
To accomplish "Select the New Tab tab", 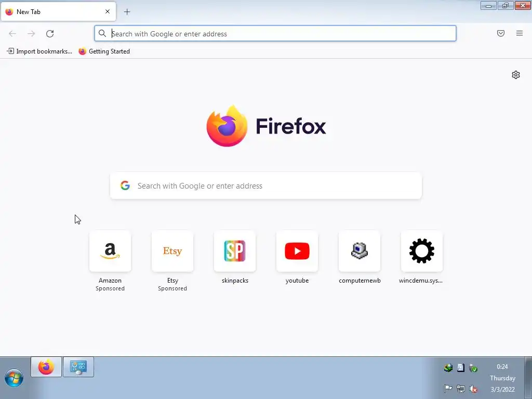I will point(58,11).
